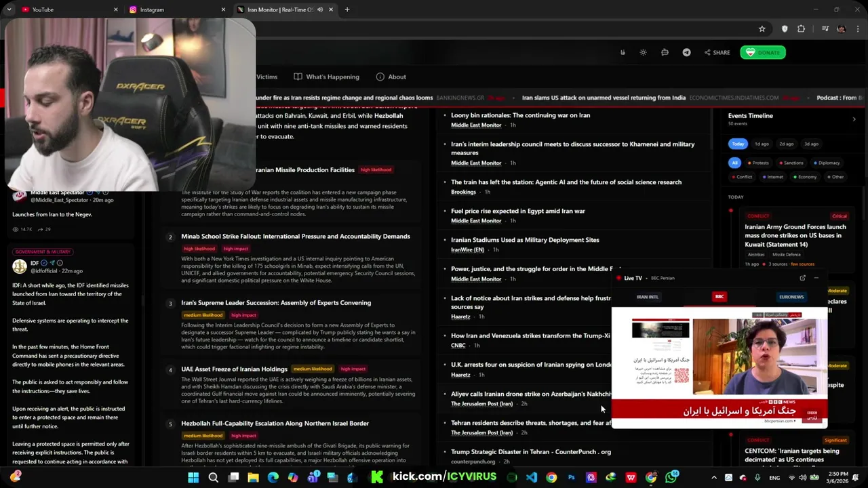
Task: Select the 3d ago timeline filter
Action: tap(811, 144)
